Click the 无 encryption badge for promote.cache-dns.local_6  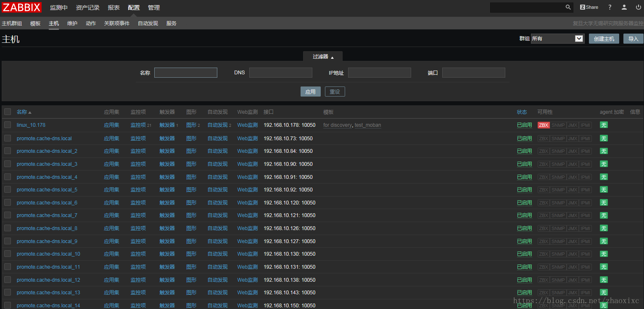click(x=604, y=203)
